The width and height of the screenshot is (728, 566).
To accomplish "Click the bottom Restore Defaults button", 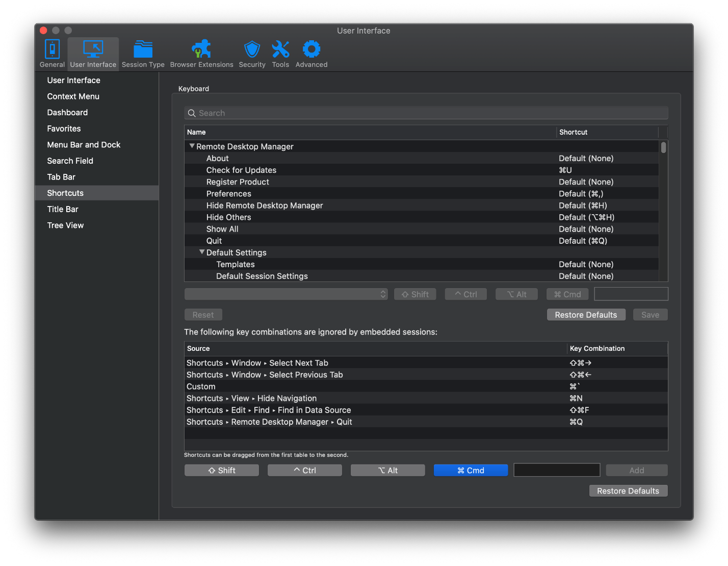I will [x=628, y=491].
